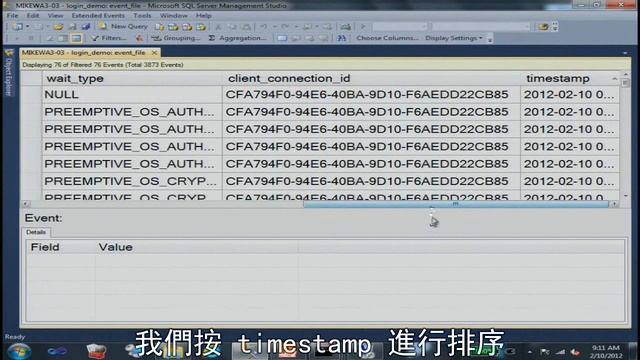Click the grid's vertical scroll down arrow
Image resolution: width=640 pixels, height=360 pixels.
pyautogui.click(x=625, y=196)
